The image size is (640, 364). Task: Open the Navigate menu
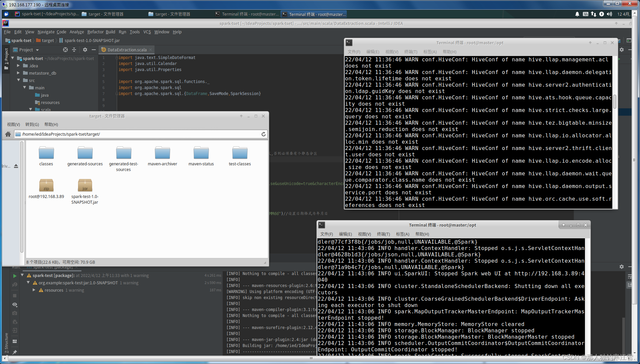[x=46, y=32]
